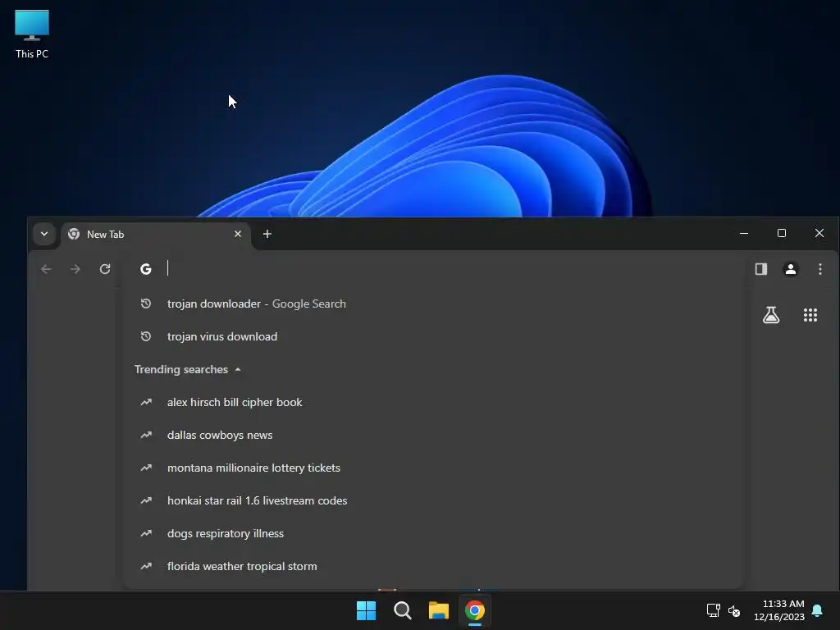Screen dimensions: 840x630
Task: Open Chrome's side panel icon
Action: tap(761, 269)
